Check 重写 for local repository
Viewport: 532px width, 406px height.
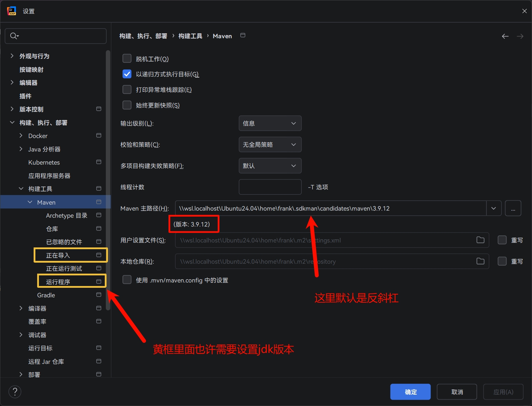(x=502, y=261)
